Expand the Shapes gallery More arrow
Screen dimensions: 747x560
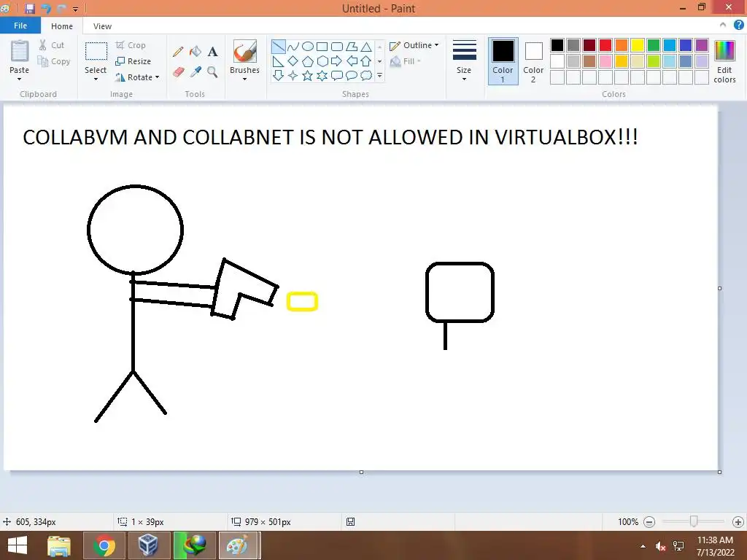(x=379, y=76)
